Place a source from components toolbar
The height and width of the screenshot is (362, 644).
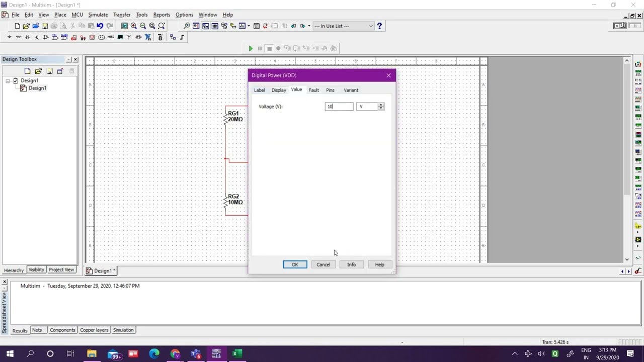pyautogui.click(x=9, y=37)
